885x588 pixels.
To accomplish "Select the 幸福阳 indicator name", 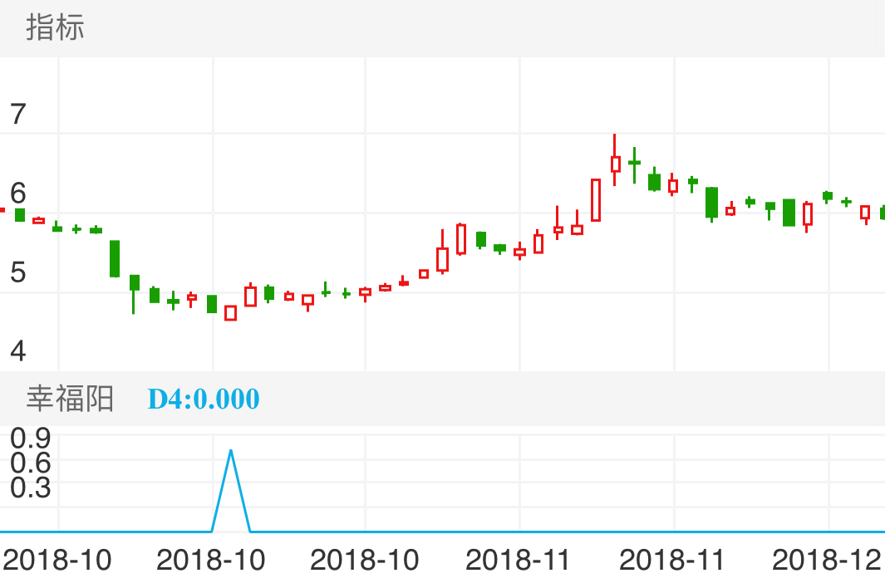I will tap(70, 399).
